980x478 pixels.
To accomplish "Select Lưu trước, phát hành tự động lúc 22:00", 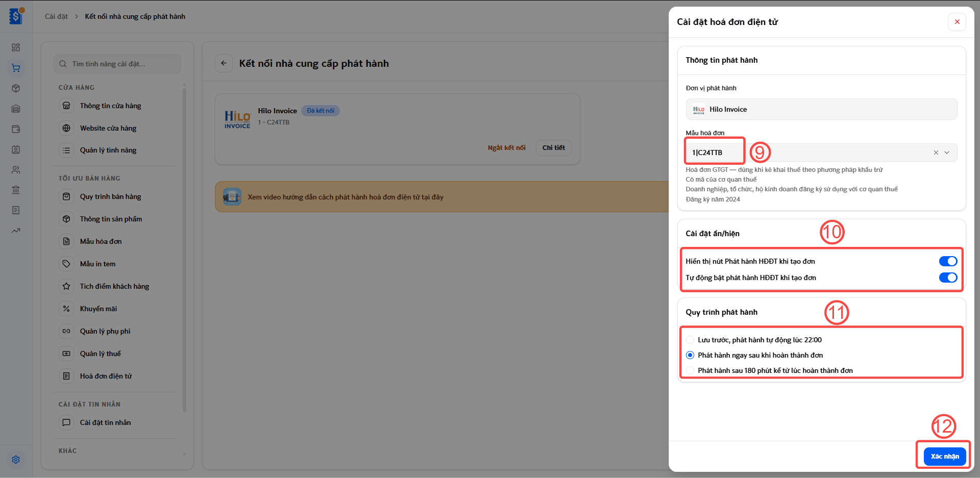I will click(690, 340).
